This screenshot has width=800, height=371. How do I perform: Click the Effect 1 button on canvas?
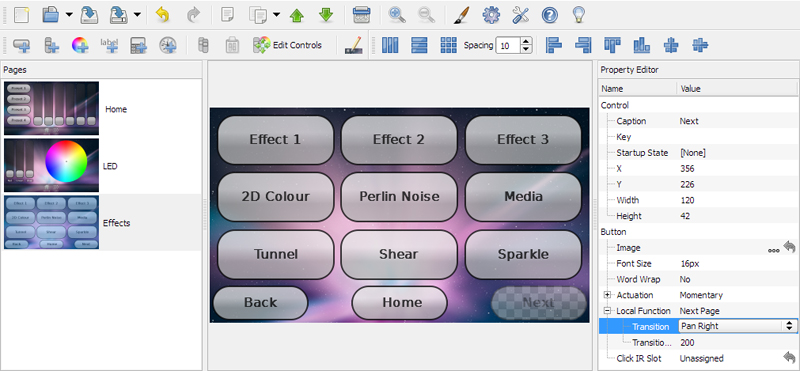[276, 140]
